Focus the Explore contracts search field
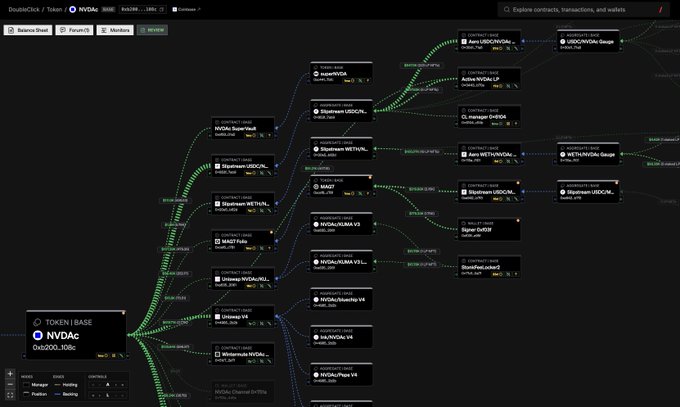The image size is (680, 407). click(x=583, y=10)
